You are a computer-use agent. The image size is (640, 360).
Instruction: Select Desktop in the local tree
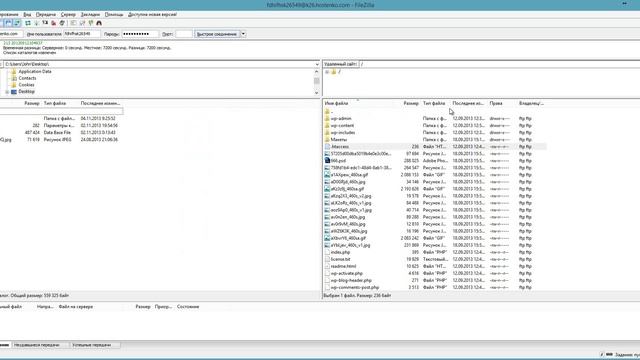coord(27,91)
